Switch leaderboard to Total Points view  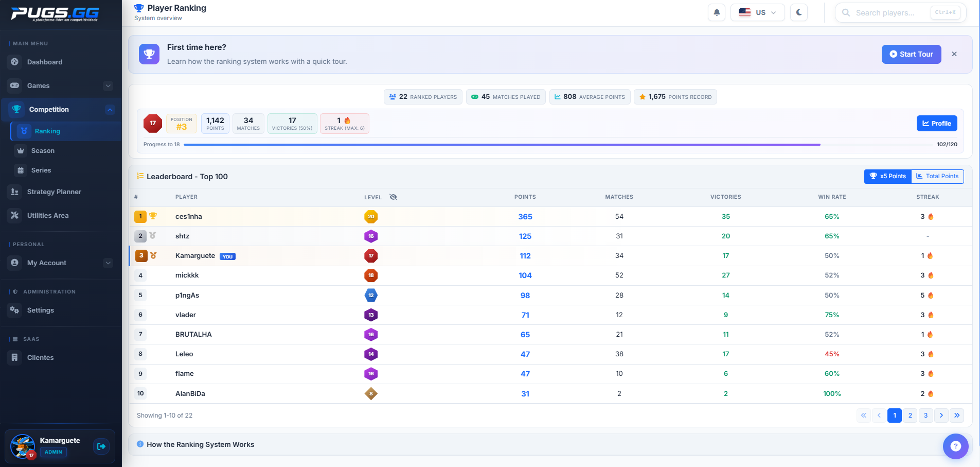point(937,176)
